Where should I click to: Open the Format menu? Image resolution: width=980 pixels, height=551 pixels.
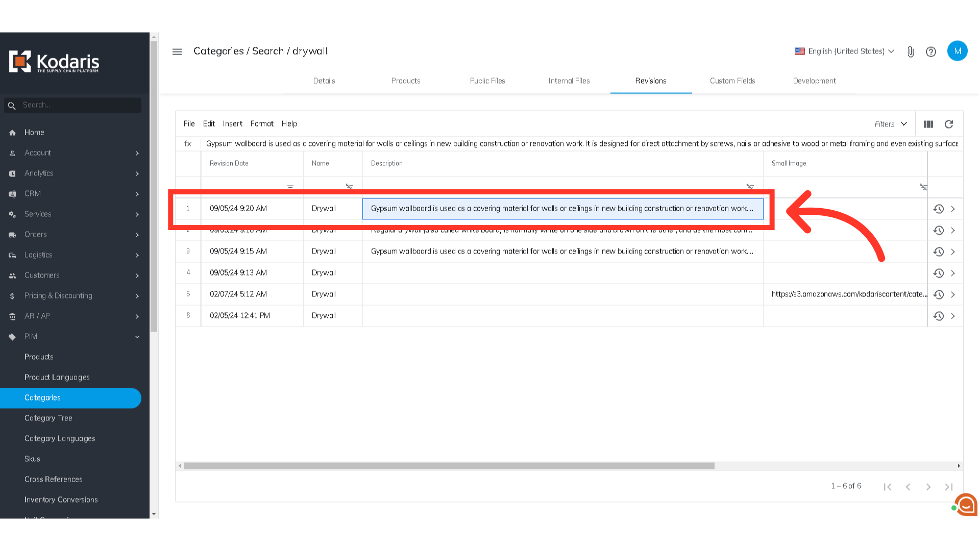pyautogui.click(x=262, y=123)
